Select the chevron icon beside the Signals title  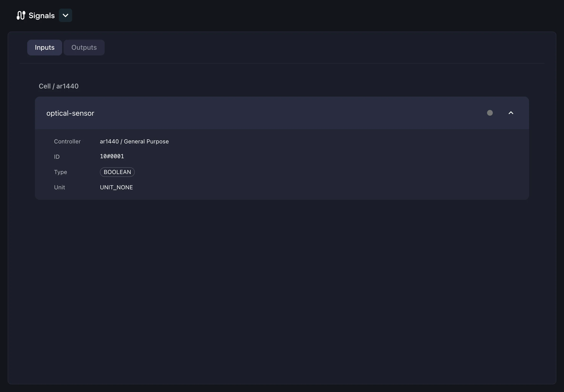pyautogui.click(x=65, y=15)
